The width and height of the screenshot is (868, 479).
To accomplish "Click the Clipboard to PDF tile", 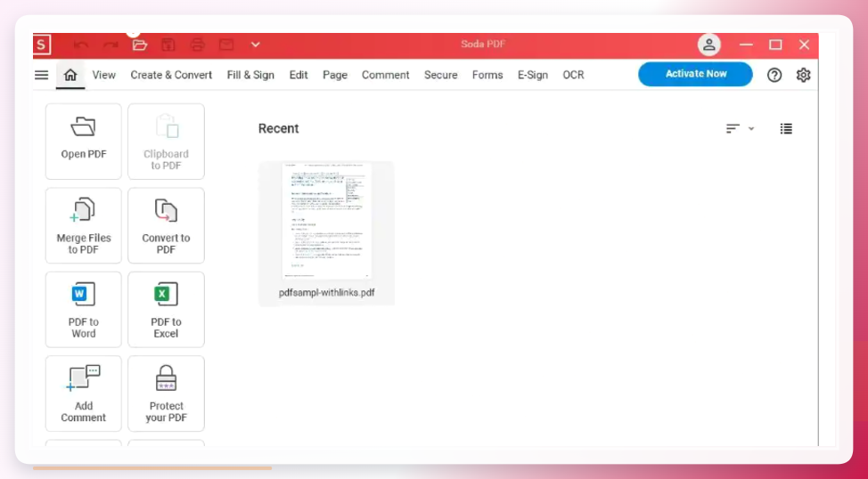I will click(x=166, y=141).
